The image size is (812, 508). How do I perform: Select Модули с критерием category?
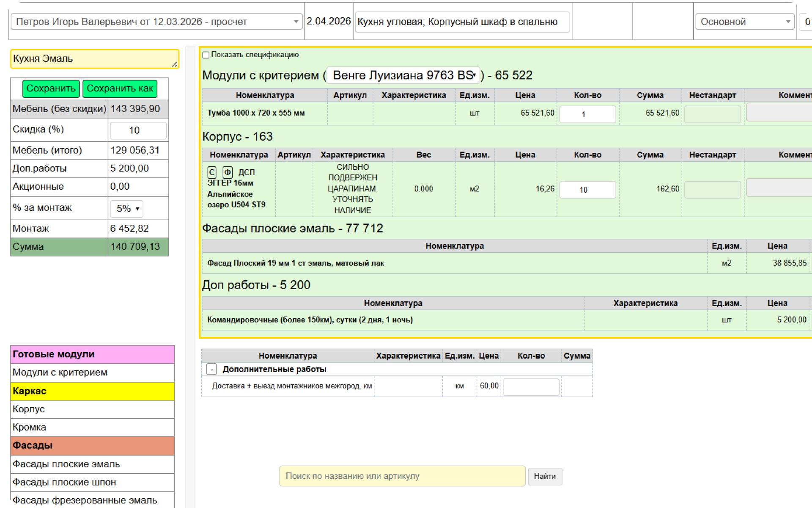pos(60,373)
